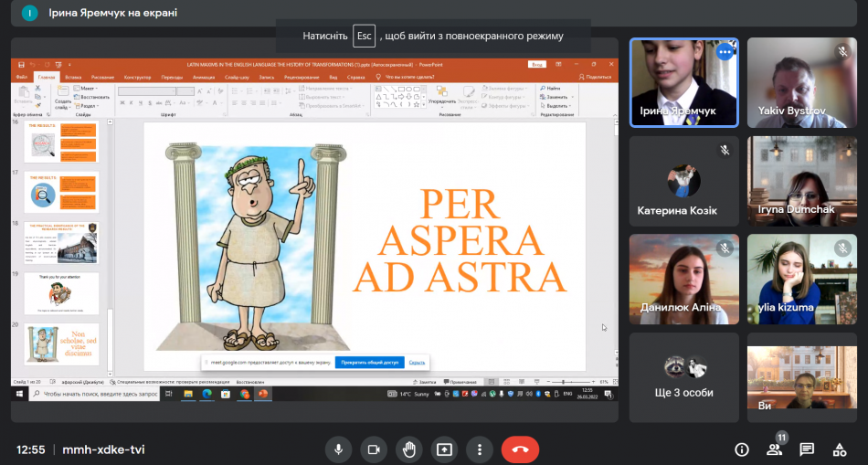Click the Windows Start button
This screenshot has height=465, width=868.
tap(19, 394)
